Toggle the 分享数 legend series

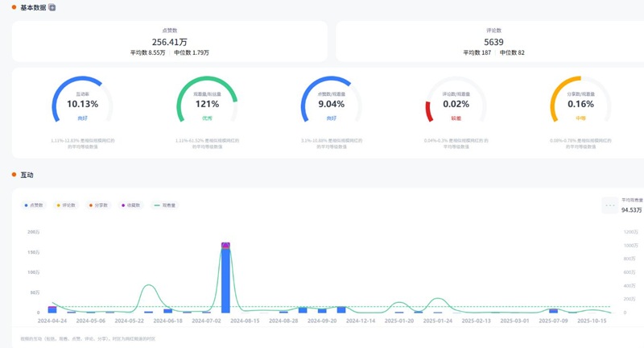98,205
